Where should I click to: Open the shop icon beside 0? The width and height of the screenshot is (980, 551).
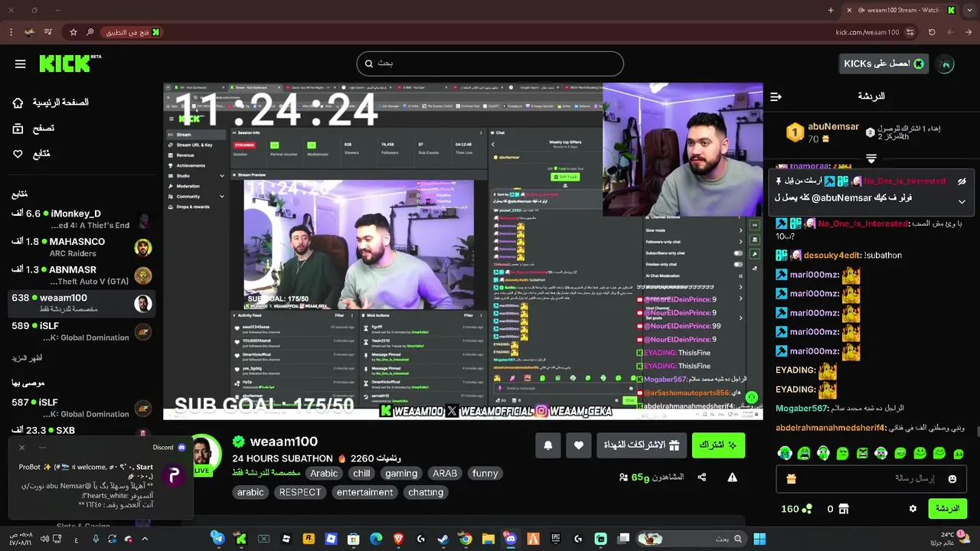click(844, 509)
